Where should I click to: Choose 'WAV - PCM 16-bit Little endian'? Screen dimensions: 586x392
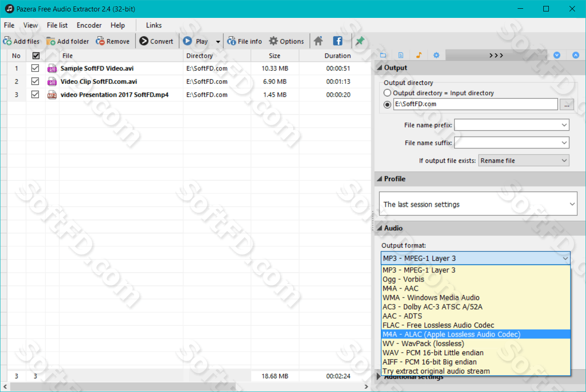tap(475, 353)
